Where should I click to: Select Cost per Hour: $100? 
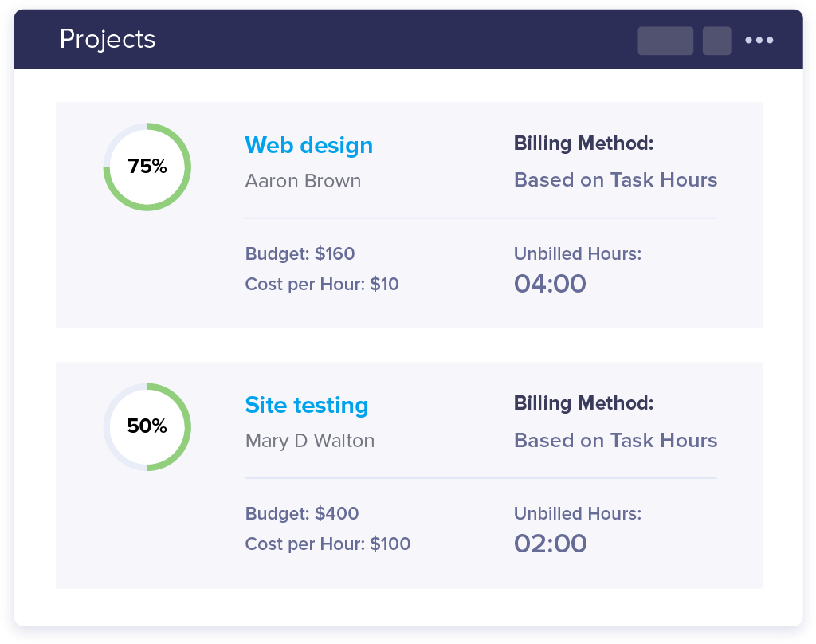[328, 544]
